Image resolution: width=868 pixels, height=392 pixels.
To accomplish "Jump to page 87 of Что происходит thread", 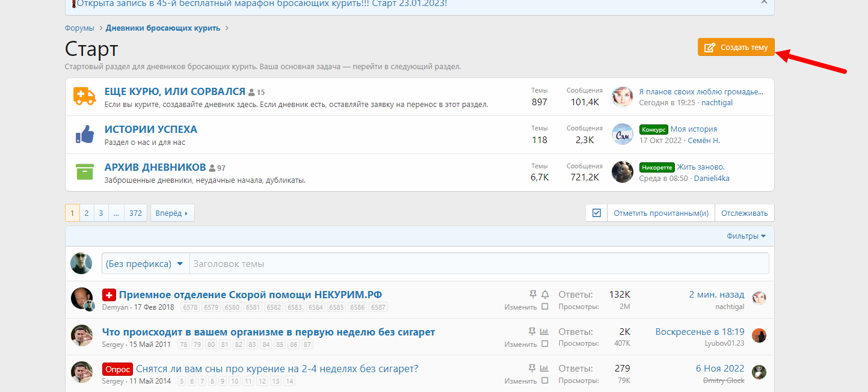I will coord(307,345).
